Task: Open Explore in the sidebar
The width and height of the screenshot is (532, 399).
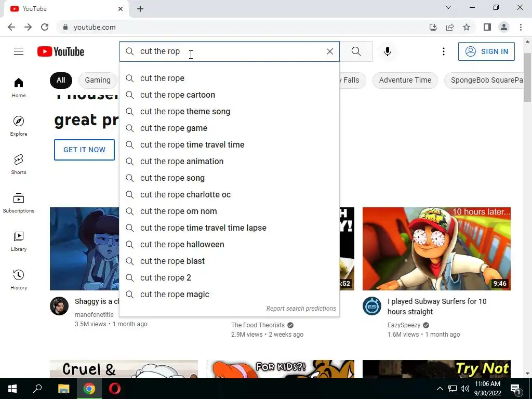Action: click(19, 126)
